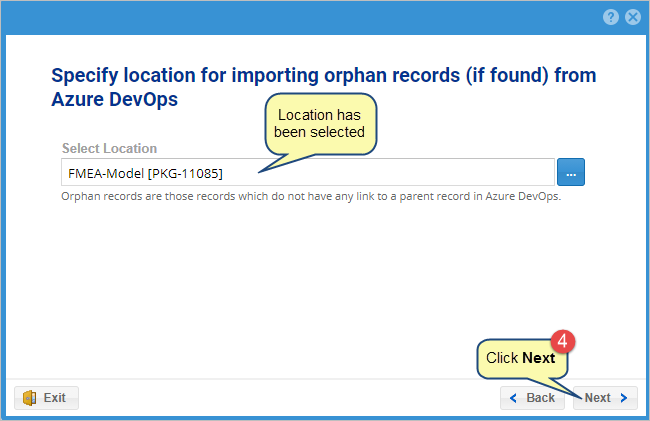Focus the Select Location text field
Screen dimensions: 650x421
click(x=400, y=172)
